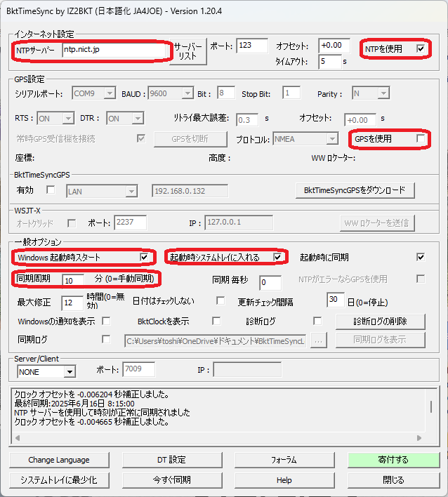The height and width of the screenshot is (497, 448).
Task: Click the 同期周期 10 minutes field
Action: tap(73, 280)
